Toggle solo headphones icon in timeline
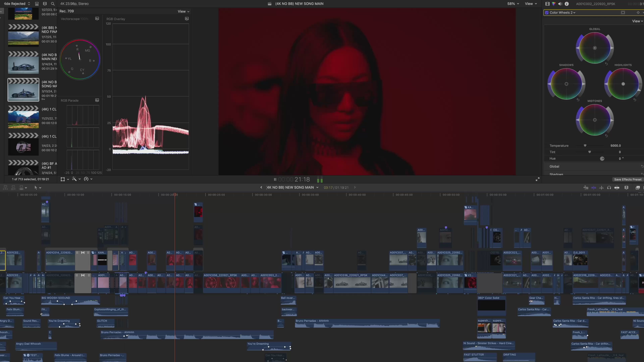This screenshot has width=644, height=362. point(609,188)
